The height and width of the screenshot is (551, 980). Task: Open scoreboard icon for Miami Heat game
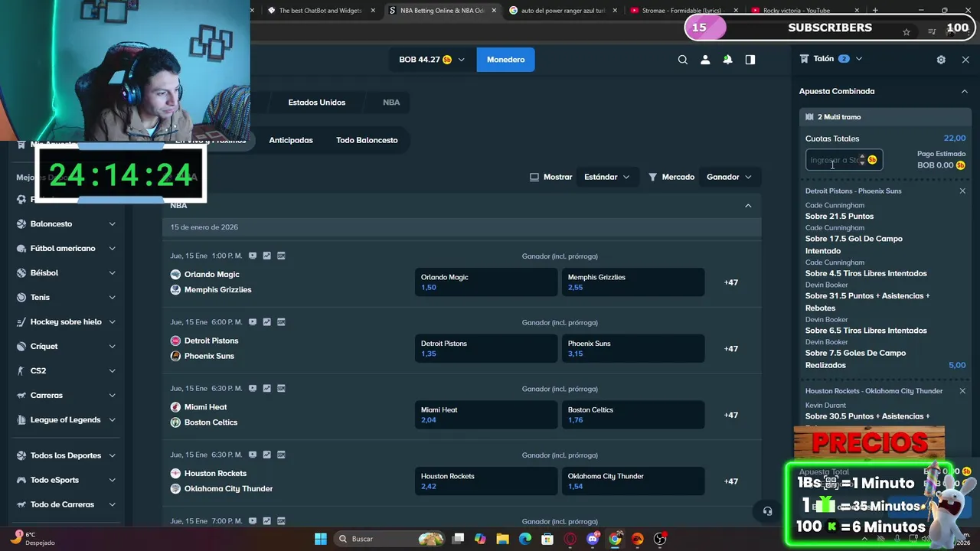click(x=281, y=389)
